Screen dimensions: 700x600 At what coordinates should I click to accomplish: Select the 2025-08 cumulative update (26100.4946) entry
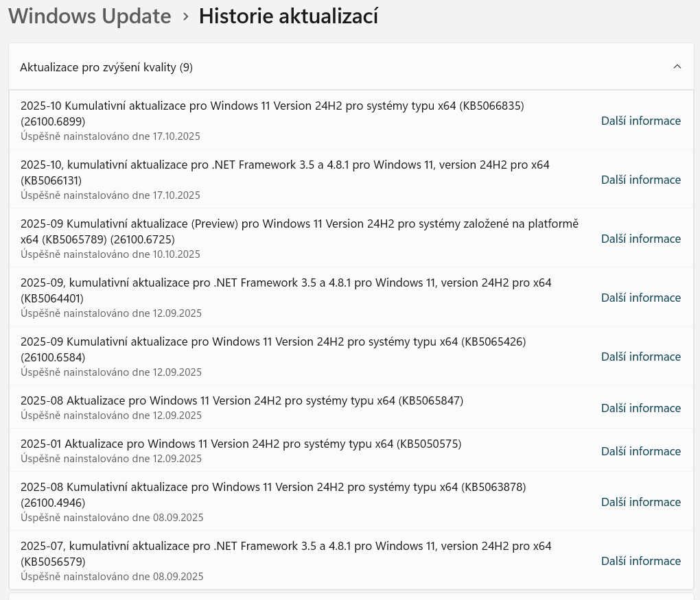tap(273, 494)
